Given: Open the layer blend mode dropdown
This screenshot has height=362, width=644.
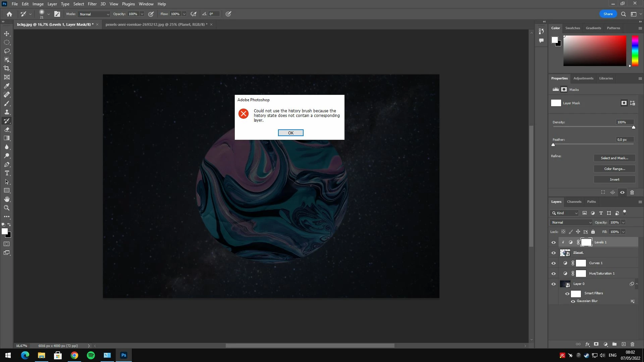Looking at the screenshot, I should (x=571, y=222).
